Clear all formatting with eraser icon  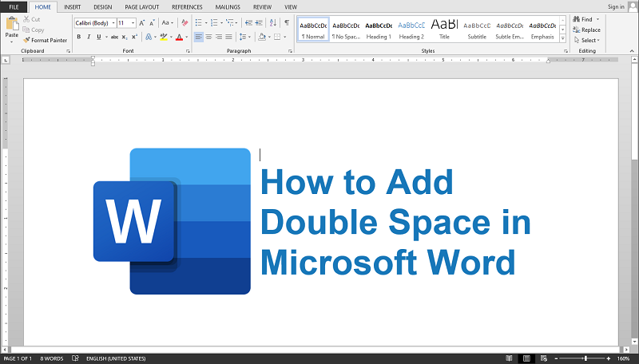click(185, 23)
